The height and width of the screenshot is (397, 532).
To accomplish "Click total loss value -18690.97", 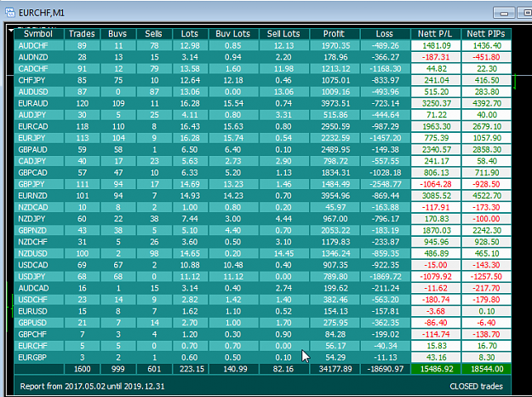I will tap(385, 369).
